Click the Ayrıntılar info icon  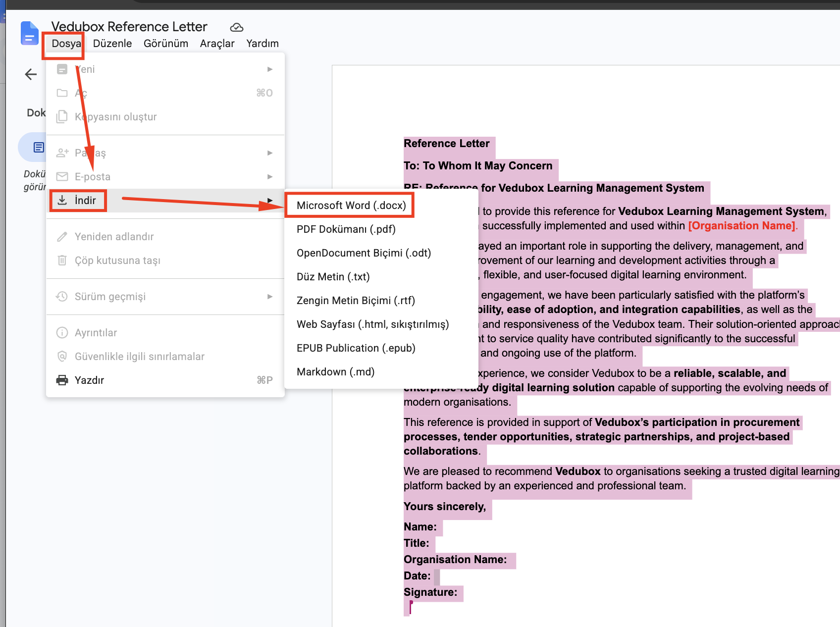62,333
